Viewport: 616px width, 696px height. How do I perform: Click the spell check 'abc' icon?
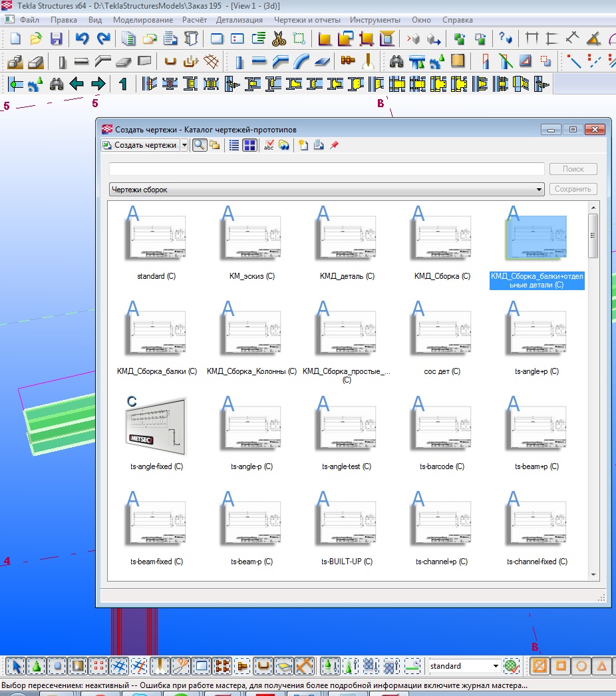point(269,145)
